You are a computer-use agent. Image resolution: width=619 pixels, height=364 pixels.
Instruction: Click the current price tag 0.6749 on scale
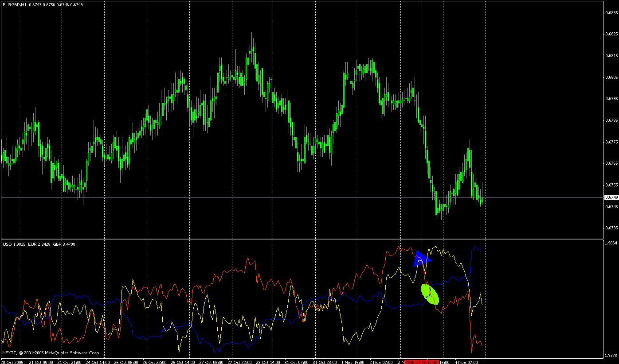[x=611, y=197]
